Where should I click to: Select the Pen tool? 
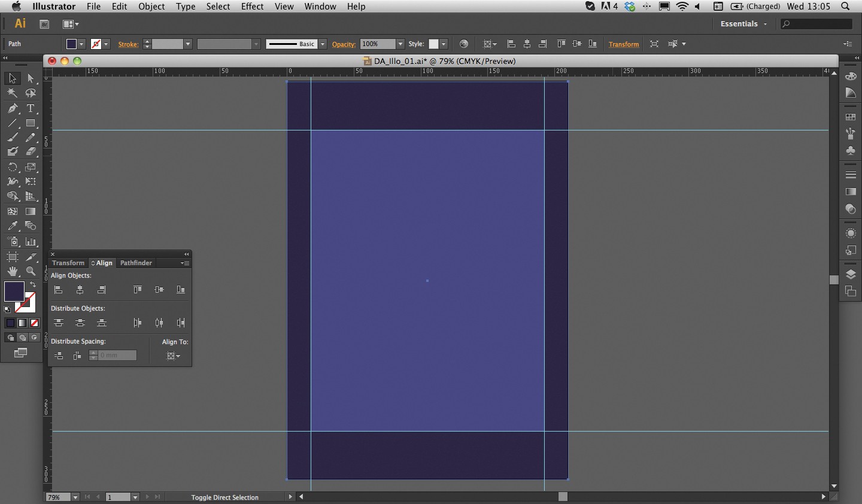click(x=13, y=108)
